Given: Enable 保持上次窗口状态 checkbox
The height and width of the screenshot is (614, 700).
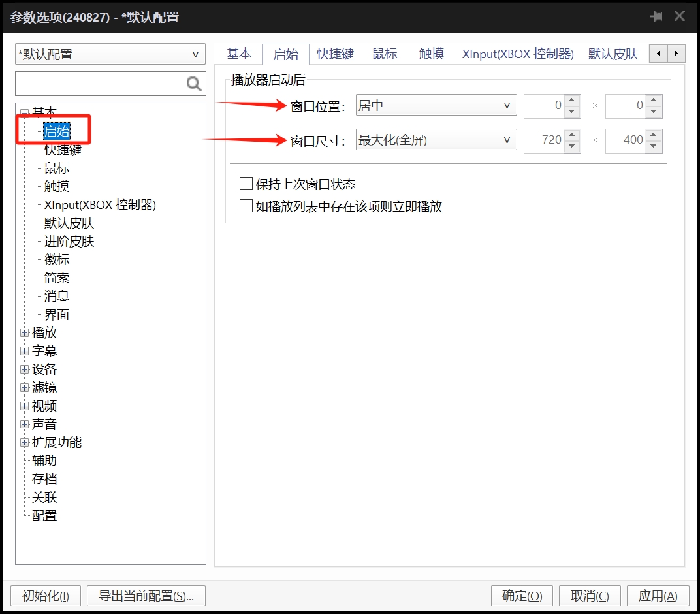Looking at the screenshot, I should coord(246,184).
